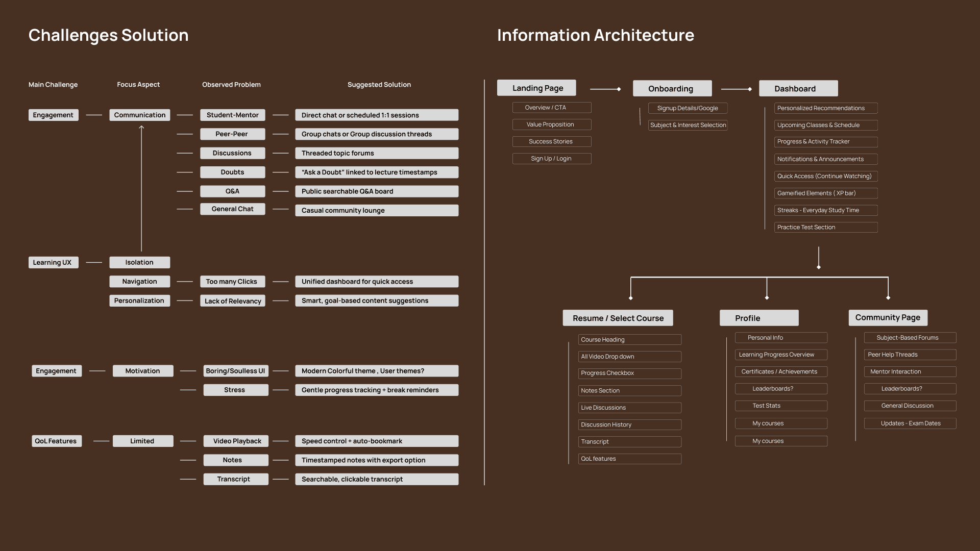Click the Resume / Select Course box

(x=618, y=318)
